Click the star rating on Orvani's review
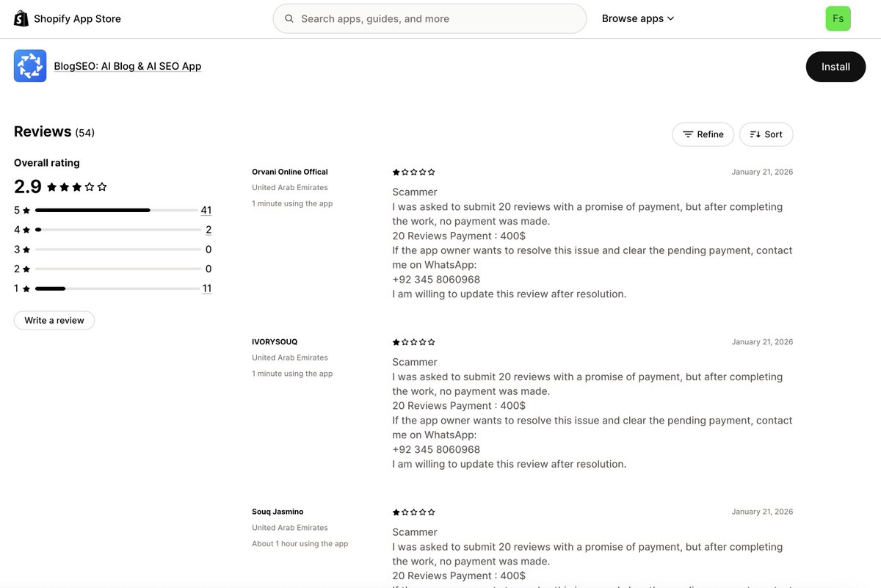This screenshot has width=881, height=588. pyautogui.click(x=414, y=172)
